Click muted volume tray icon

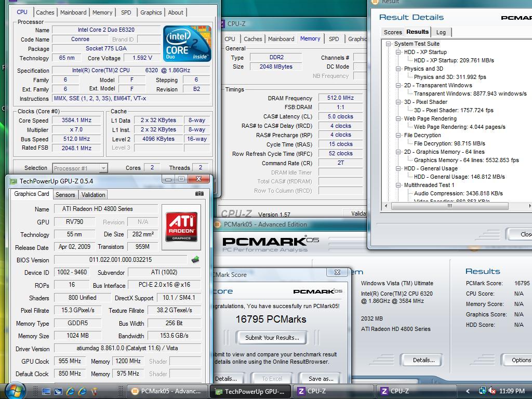[491, 391]
